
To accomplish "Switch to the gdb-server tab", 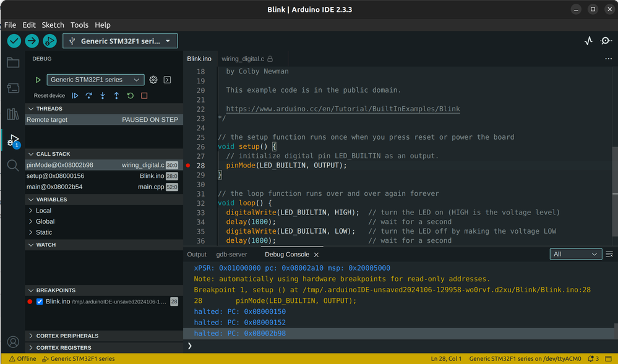I will [231, 255].
